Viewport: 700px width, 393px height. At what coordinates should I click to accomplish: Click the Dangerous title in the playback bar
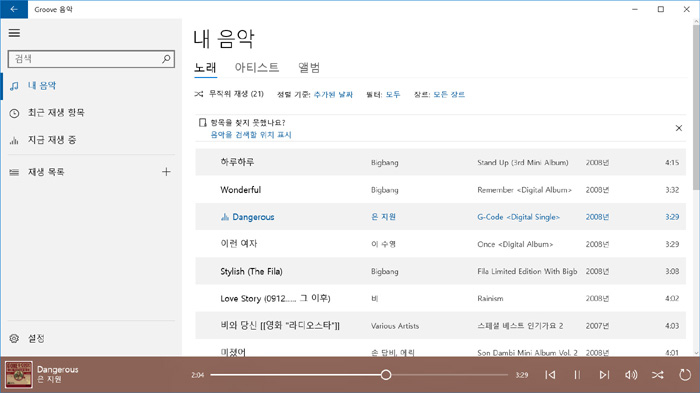click(58, 369)
